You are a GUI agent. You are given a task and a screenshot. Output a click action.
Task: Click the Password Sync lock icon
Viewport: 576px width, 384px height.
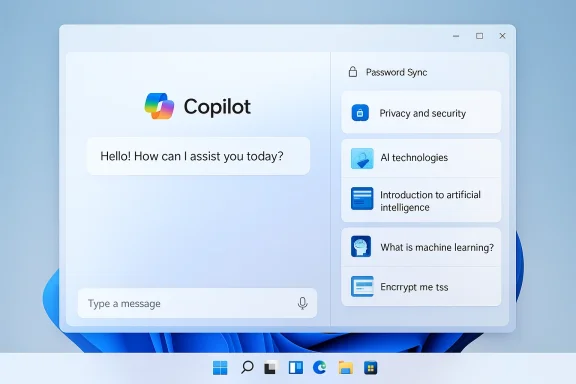pyautogui.click(x=353, y=72)
